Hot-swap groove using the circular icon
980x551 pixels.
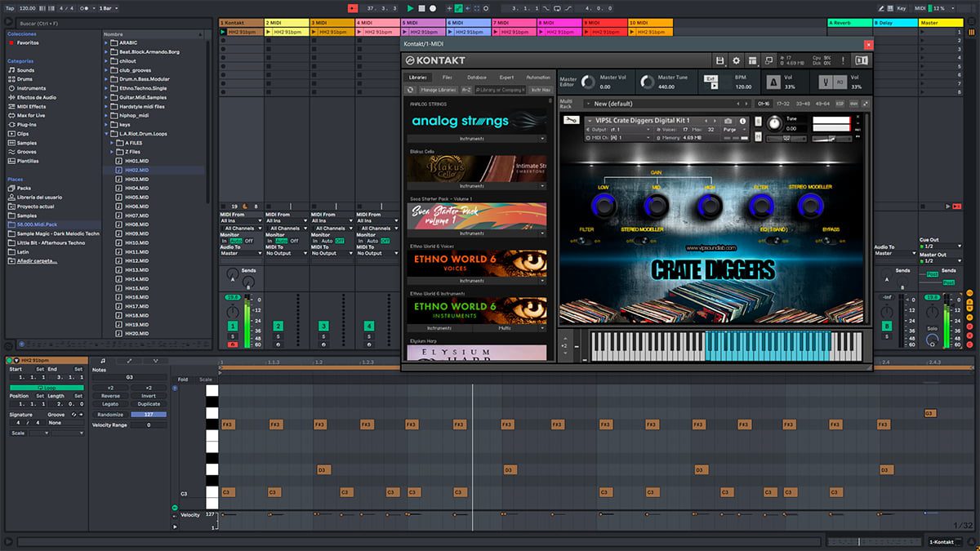(73, 415)
